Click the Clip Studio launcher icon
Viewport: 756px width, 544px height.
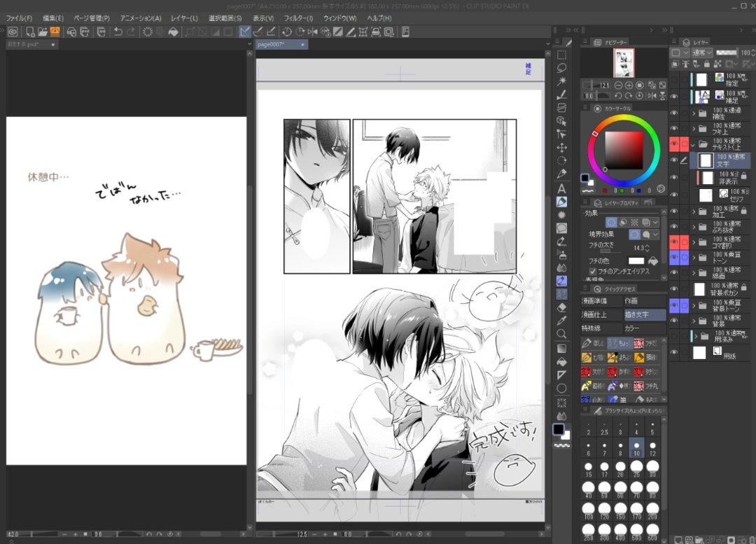(13, 32)
